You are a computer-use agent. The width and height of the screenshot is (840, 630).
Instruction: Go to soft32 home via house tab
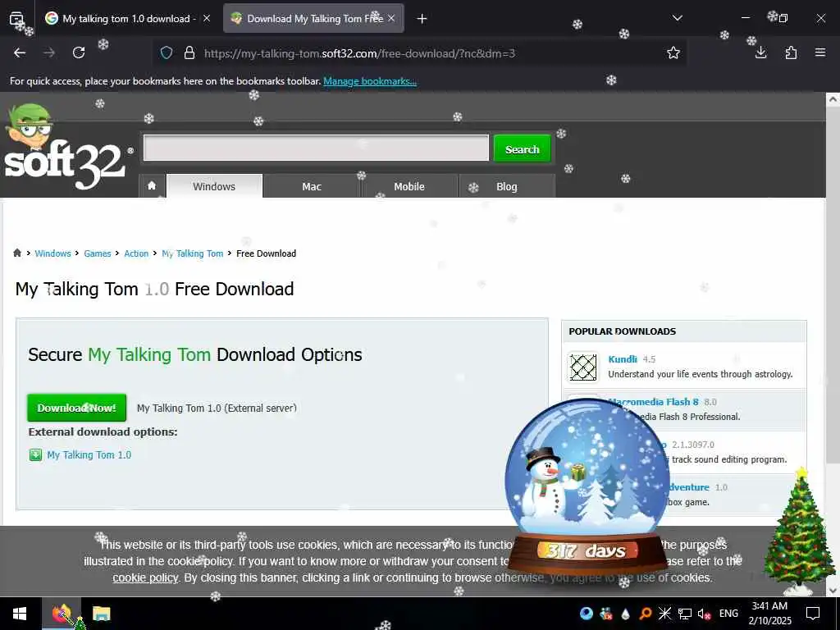(x=152, y=186)
